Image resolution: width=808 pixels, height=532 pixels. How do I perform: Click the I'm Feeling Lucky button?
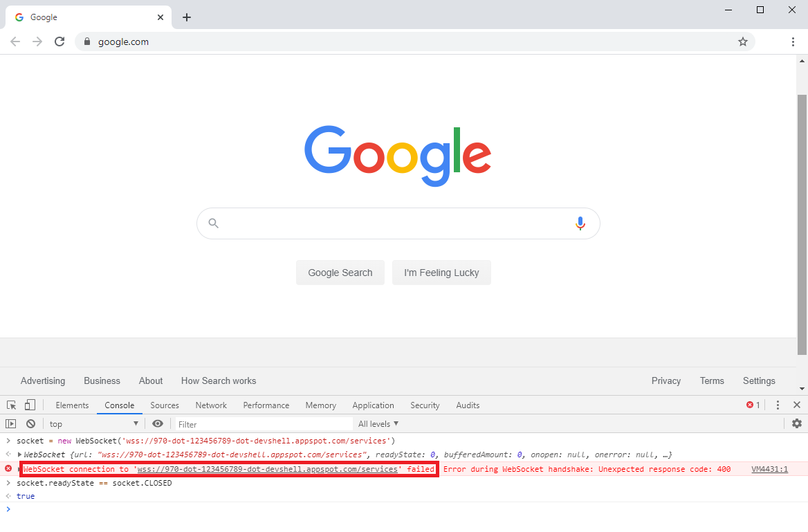click(x=441, y=273)
